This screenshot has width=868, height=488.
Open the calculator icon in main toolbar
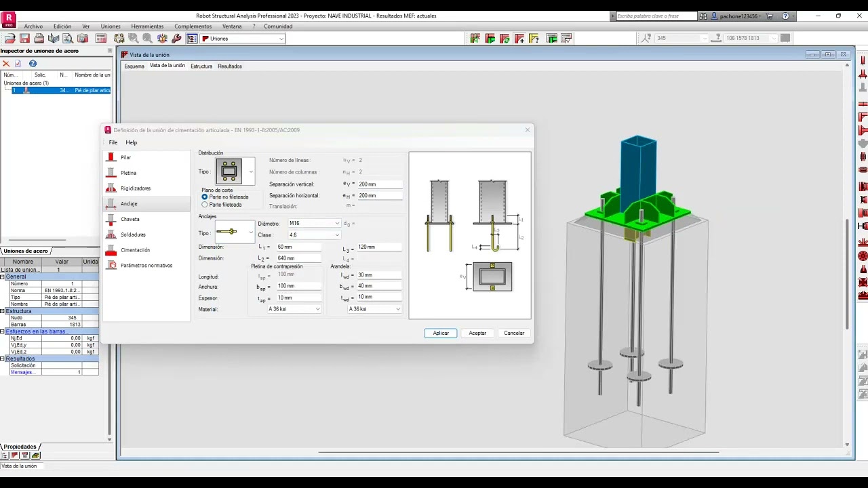[x=101, y=39]
